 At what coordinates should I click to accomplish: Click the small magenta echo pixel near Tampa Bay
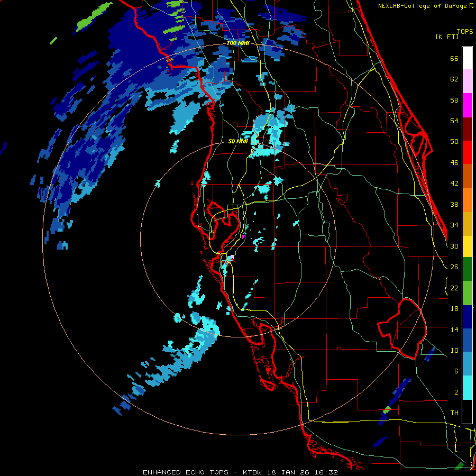tap(243, 236)
